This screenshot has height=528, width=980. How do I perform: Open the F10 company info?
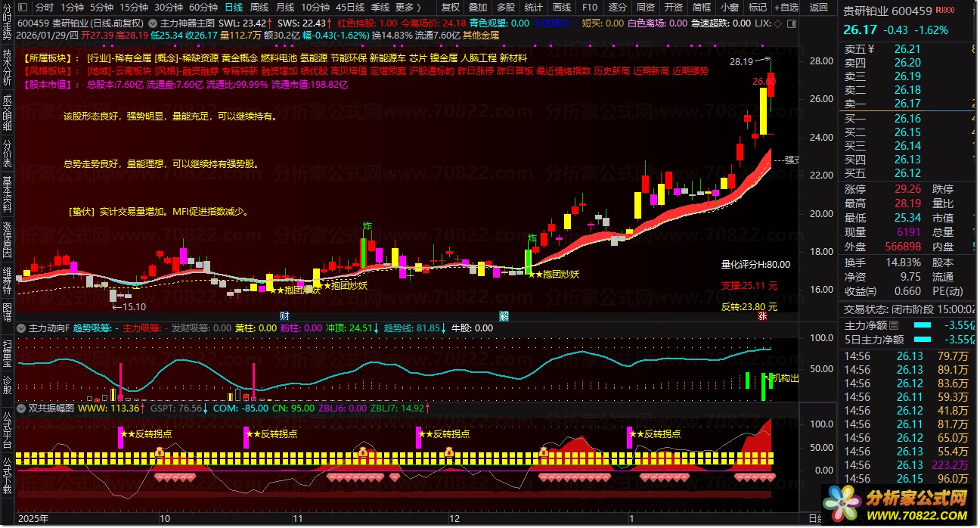pyautogui.click(x=589, y=7)
